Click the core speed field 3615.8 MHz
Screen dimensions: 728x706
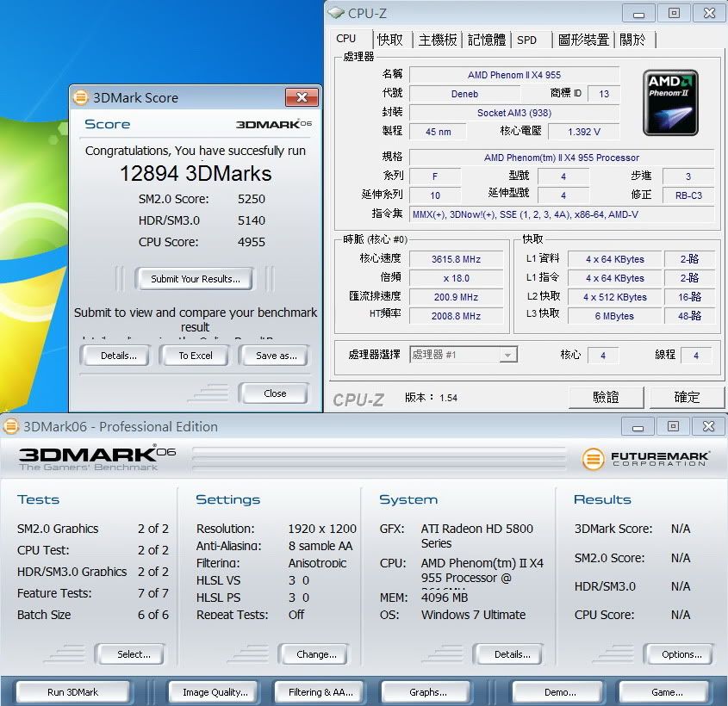(x=456, y=259)
